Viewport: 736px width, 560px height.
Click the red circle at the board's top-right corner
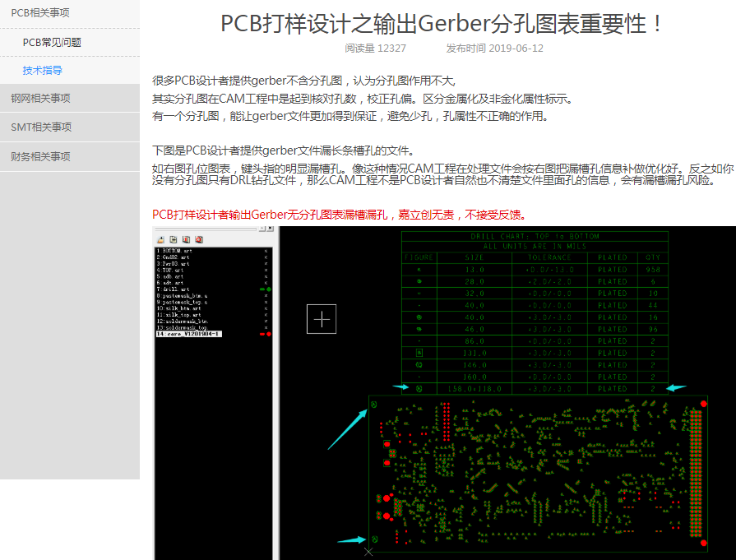click(x=703, y=404)
